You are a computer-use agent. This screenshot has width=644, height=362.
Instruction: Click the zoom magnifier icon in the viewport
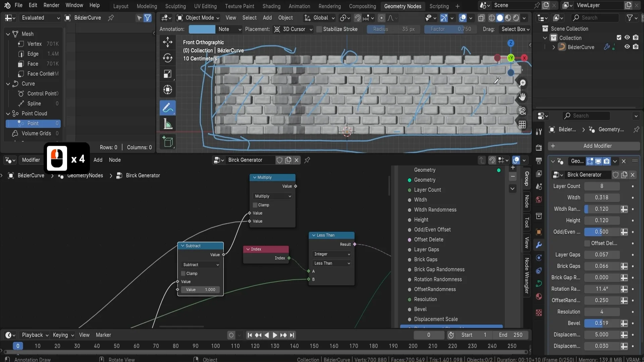522,83
